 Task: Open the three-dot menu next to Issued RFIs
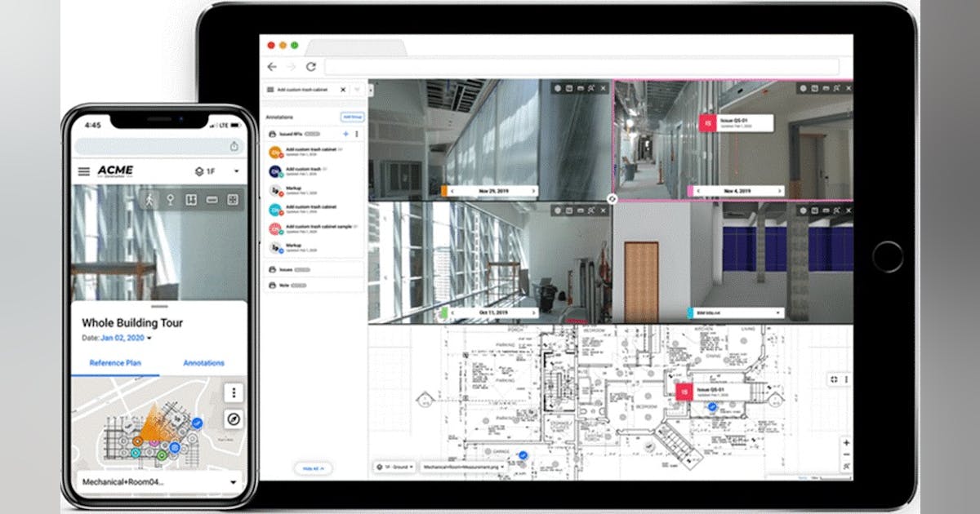pyautogui.click(x=356, y=133)
